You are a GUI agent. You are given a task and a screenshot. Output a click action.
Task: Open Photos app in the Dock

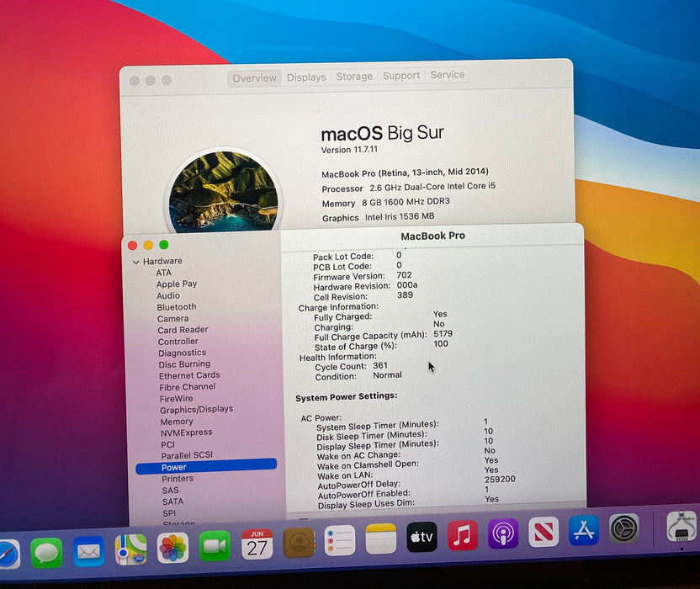pos(172,548)
